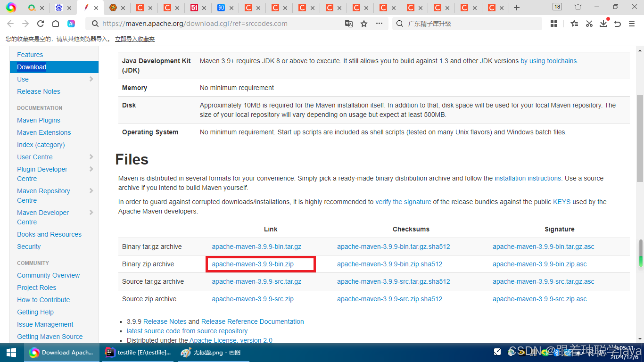Open Maven Plugins sidebar link
Viewport: 644px width, 362px height.
click(39, 120)
